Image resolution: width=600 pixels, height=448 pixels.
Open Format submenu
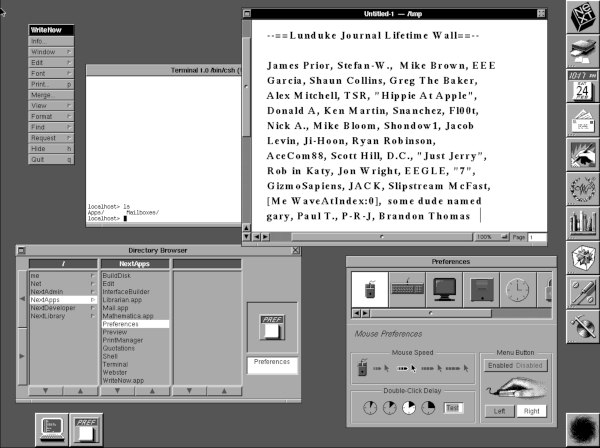tap(51, 116)
